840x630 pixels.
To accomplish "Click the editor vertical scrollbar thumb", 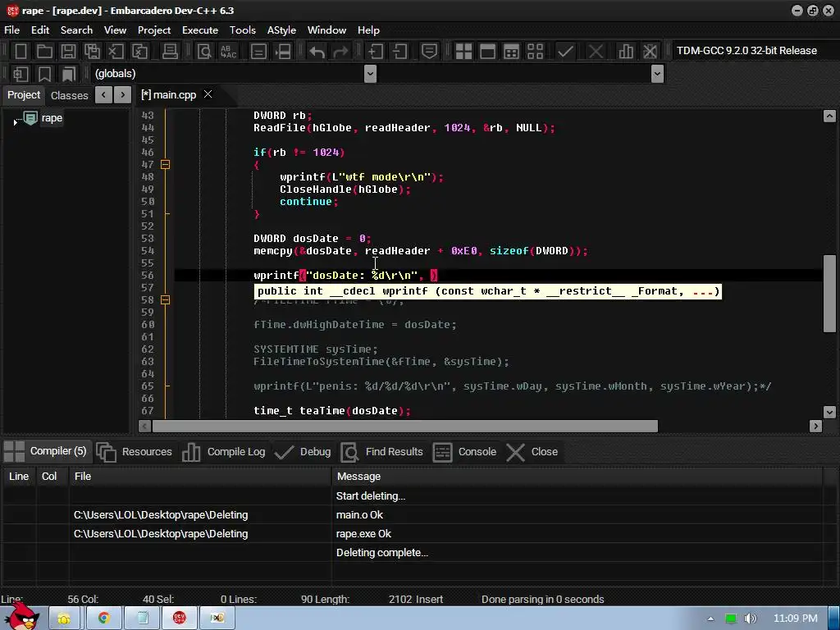I will point(829,294).
